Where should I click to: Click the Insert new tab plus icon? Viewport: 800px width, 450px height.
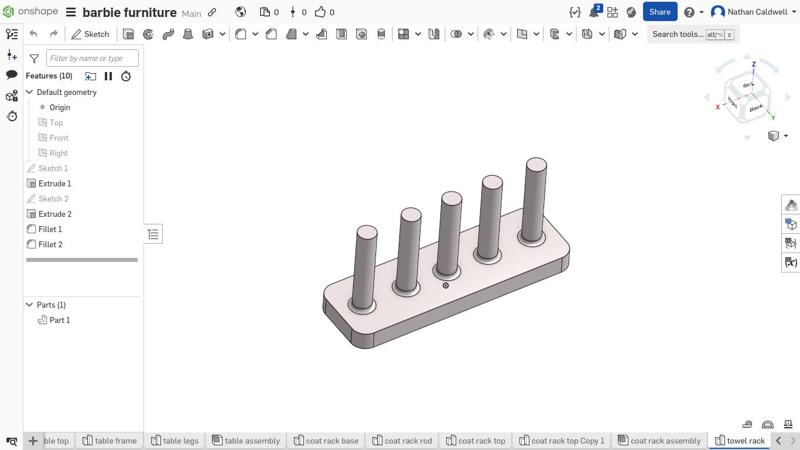click(x=33, y=440)
